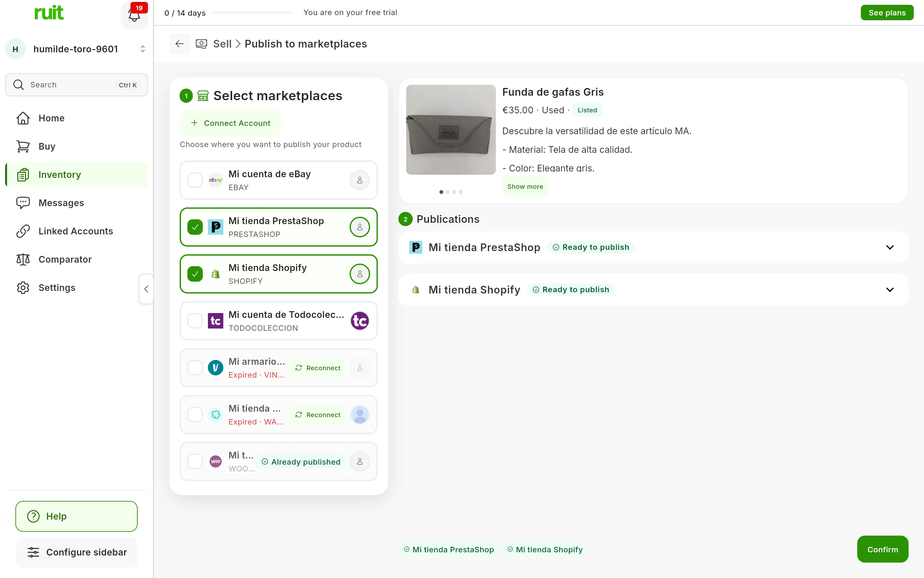Expand the Mi tienda PrestaShop publication
This screenshot has height=578, width=924.
click(890, 247)
